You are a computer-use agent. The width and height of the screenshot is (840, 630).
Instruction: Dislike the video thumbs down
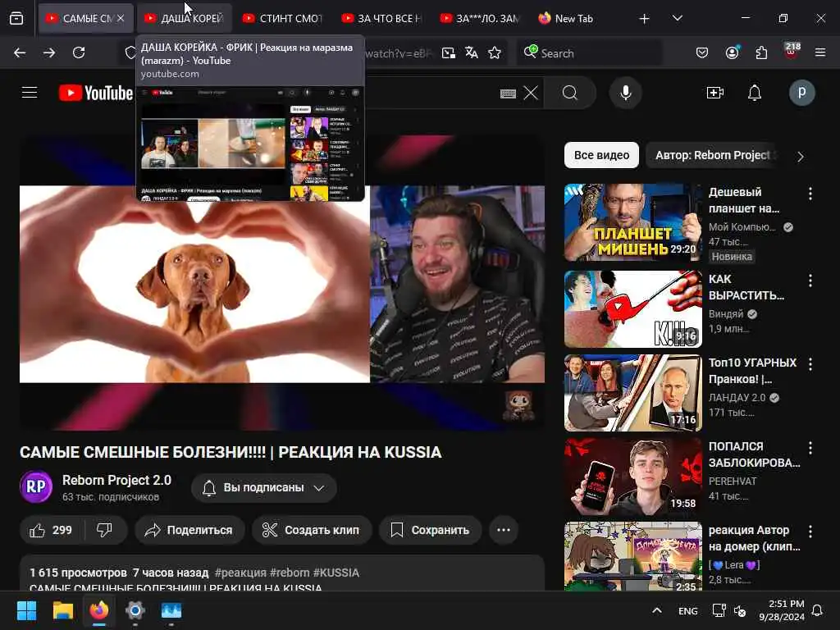tap(105, 531)
